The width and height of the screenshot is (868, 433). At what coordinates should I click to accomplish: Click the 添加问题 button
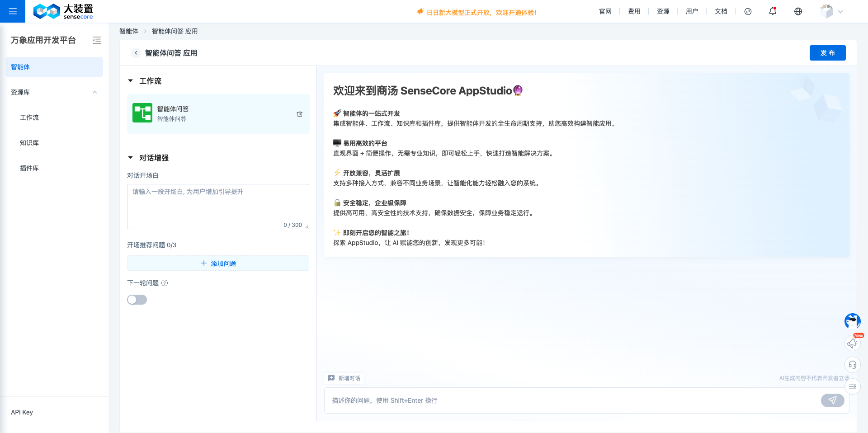coord(218,263)
